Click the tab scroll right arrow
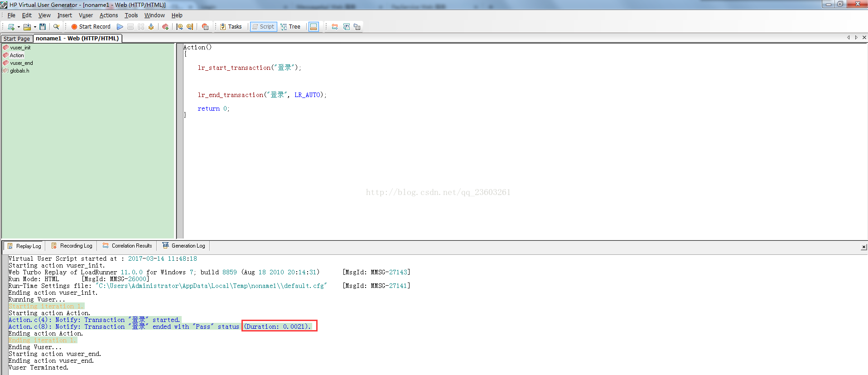Viewport: 868px width, 375px height. pyautogui.click(x=856, y=38)
